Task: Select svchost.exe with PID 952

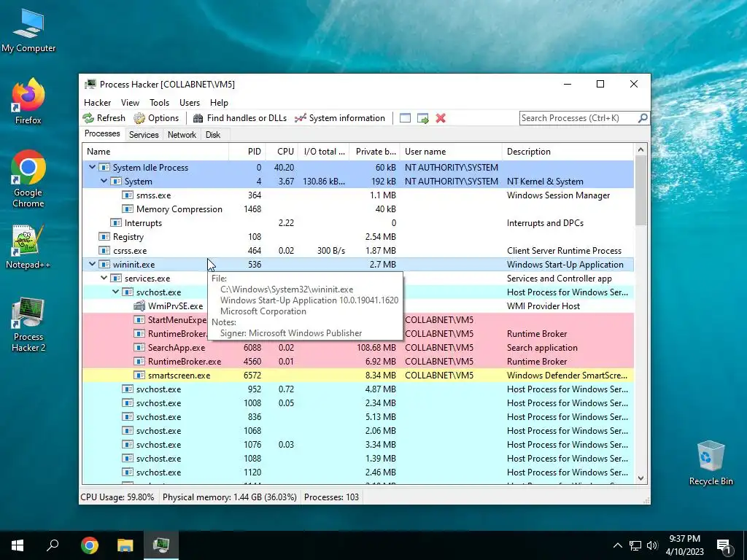Action: coord(357,389)
